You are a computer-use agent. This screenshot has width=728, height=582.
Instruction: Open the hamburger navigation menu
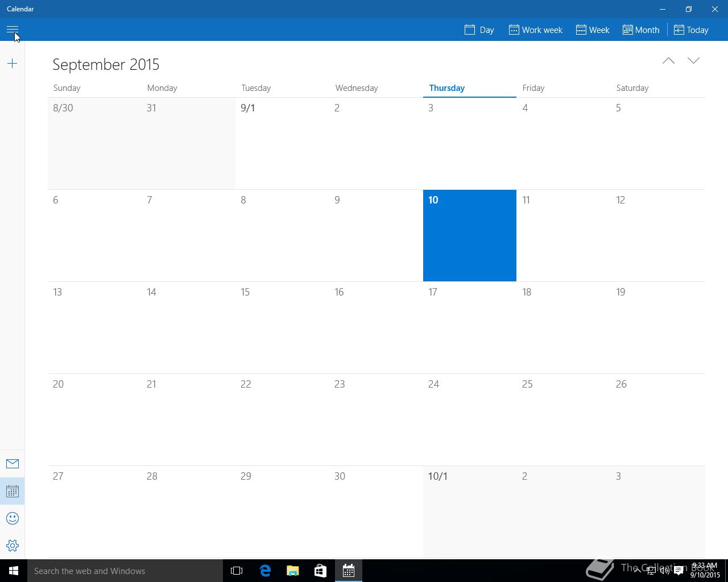[x=13, y=30]
